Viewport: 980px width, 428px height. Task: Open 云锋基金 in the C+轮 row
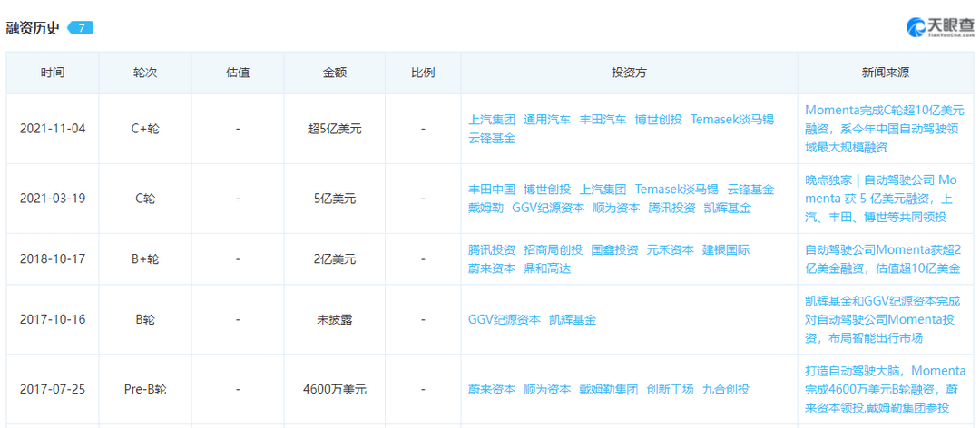coord(492,139)
